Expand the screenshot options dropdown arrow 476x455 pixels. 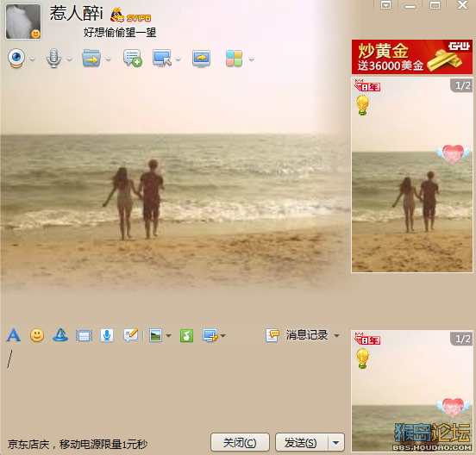point(222,336)
